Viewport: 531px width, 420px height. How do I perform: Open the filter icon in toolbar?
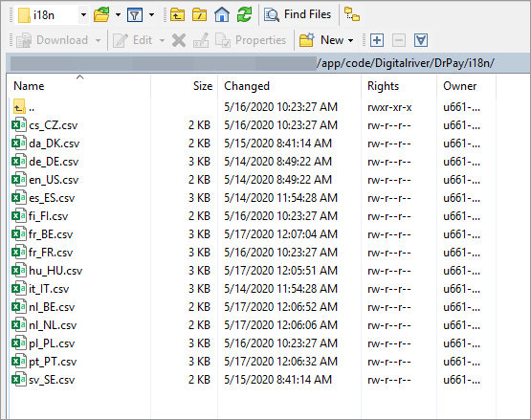[x=135, y=15]
